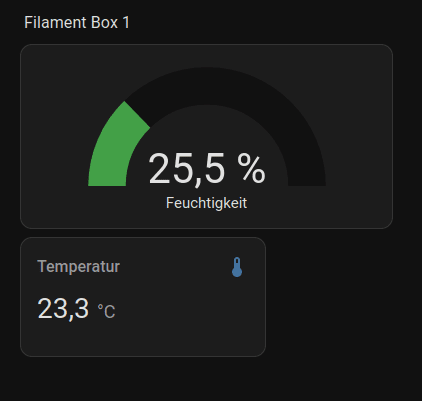Click the Feuchtigkeit label under gauge
The height and width of the screenshot is (401, 422).
pyautogui.click(x=206, y=203)
